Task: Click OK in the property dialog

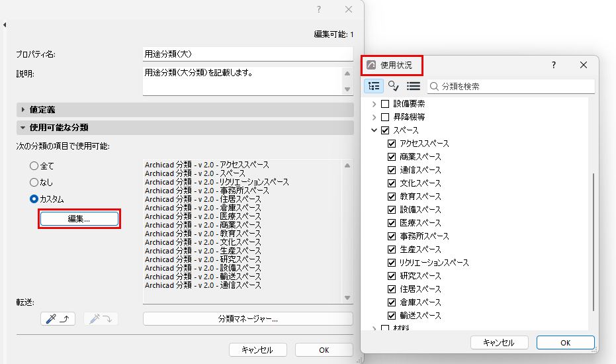Action: (324, 350)
